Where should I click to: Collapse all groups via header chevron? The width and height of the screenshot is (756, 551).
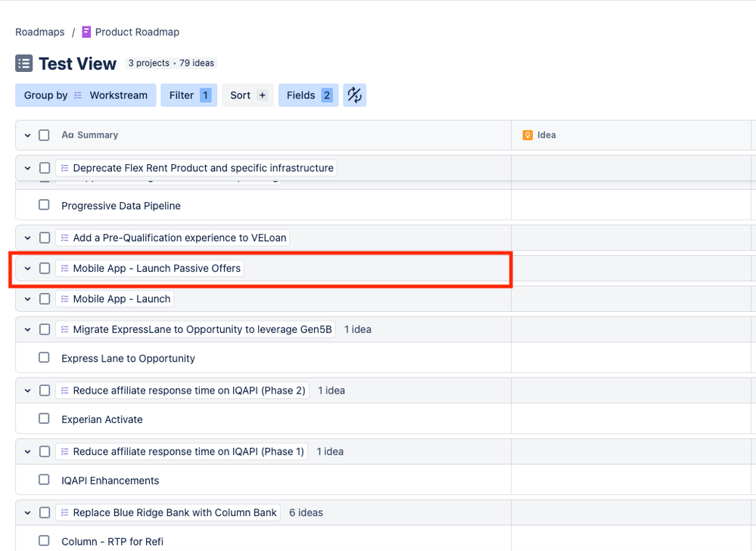(27, 135)
